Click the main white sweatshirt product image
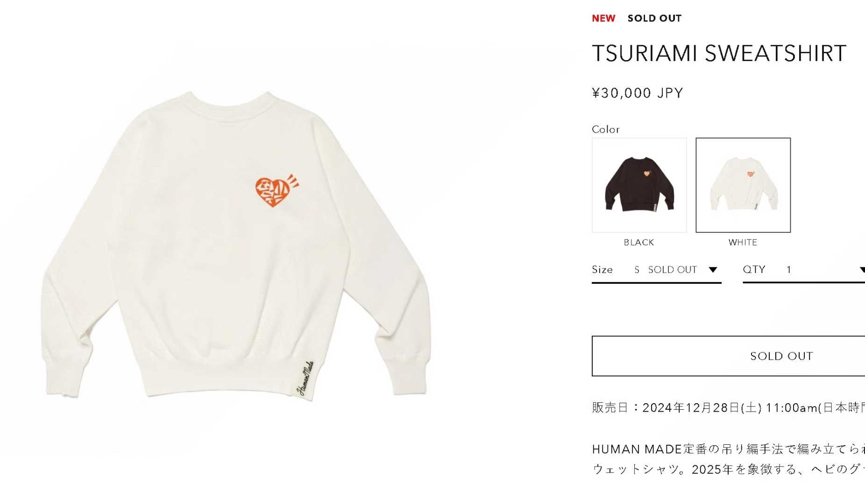 [236, 246]
